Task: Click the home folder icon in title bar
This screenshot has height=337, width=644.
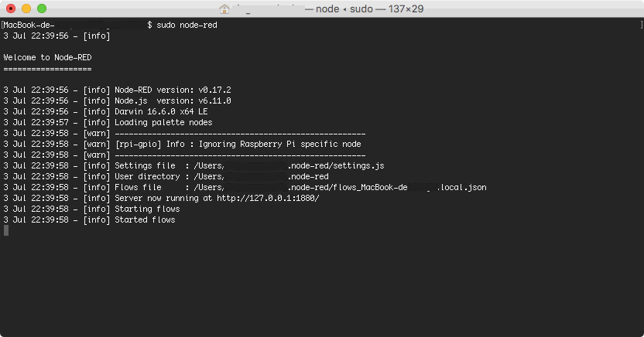Action: [x=224, y=9]
